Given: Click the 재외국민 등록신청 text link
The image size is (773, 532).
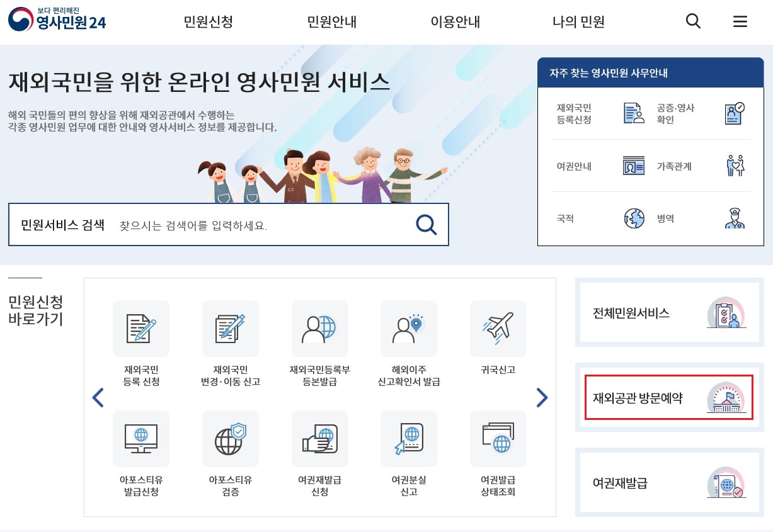Looking at the screenshot, I should click(574, 113).
